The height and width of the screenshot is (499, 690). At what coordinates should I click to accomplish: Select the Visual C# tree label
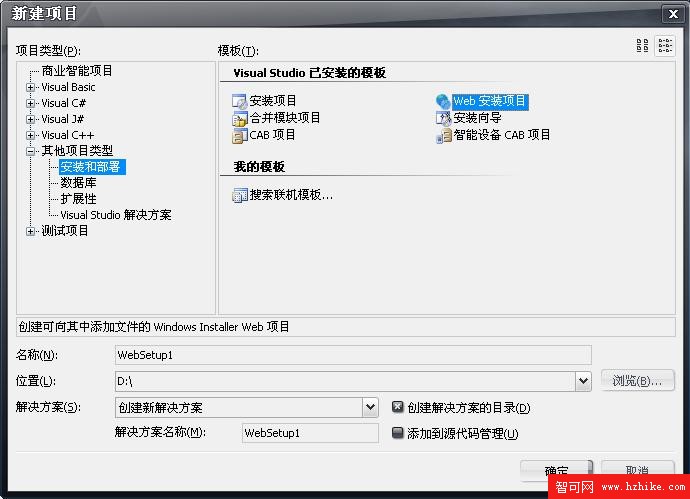(x=63, y=103)
